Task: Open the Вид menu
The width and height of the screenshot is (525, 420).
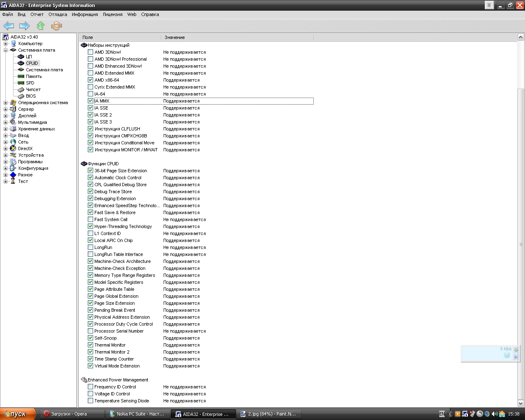Action: pyautogui.click(x=21, y=14)
